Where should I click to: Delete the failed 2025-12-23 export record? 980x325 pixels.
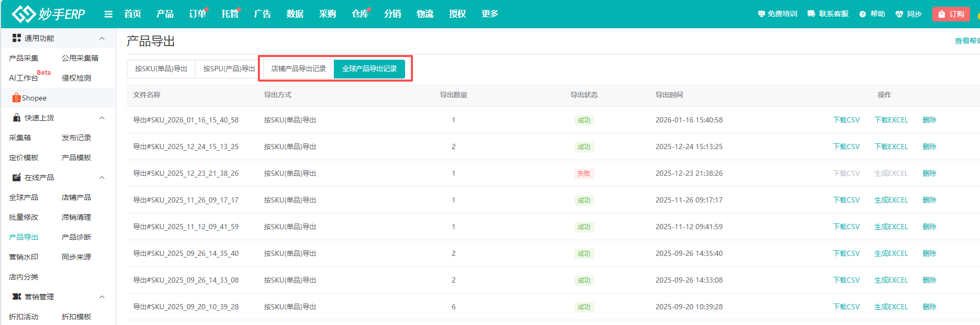[929, 173]
